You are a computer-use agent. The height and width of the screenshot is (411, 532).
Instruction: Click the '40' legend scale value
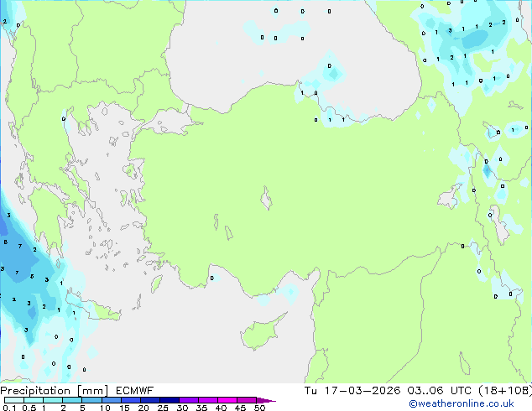[x=221, y=408]
